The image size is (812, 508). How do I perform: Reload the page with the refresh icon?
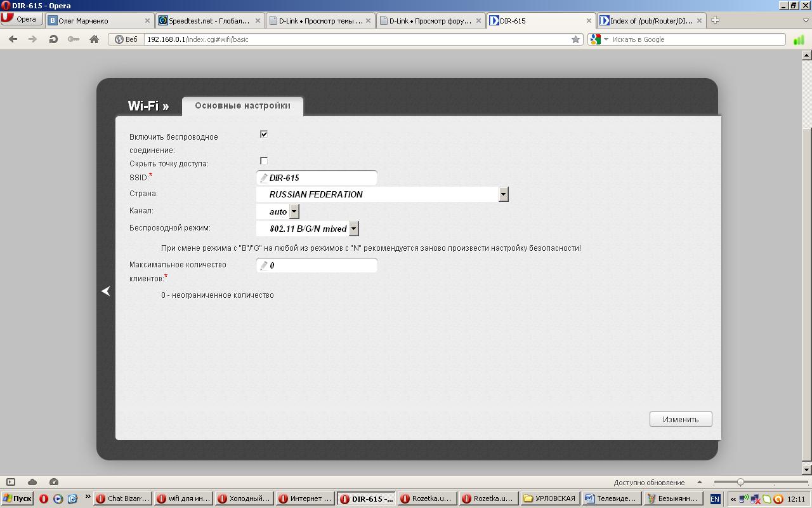[x=53, y=39]
